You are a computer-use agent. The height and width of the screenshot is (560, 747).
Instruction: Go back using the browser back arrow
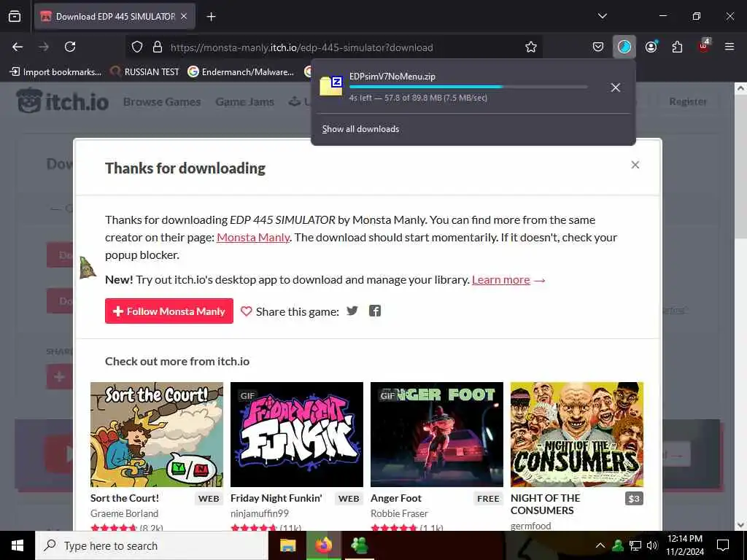pyautogui.click(x=18, y=47)
